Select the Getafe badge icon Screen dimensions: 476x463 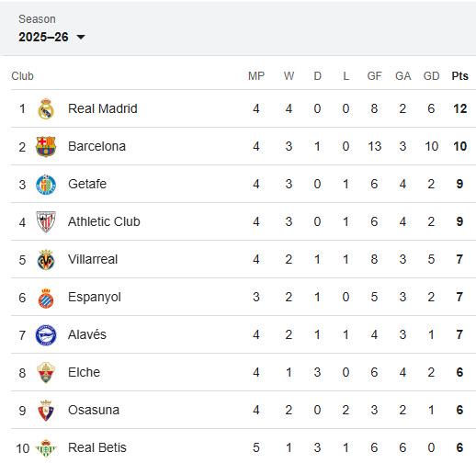click(46, 185)
